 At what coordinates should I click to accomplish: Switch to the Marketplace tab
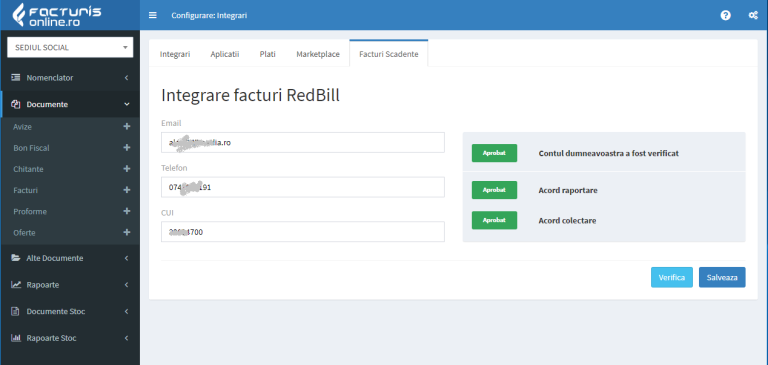(x=318, y=54)
